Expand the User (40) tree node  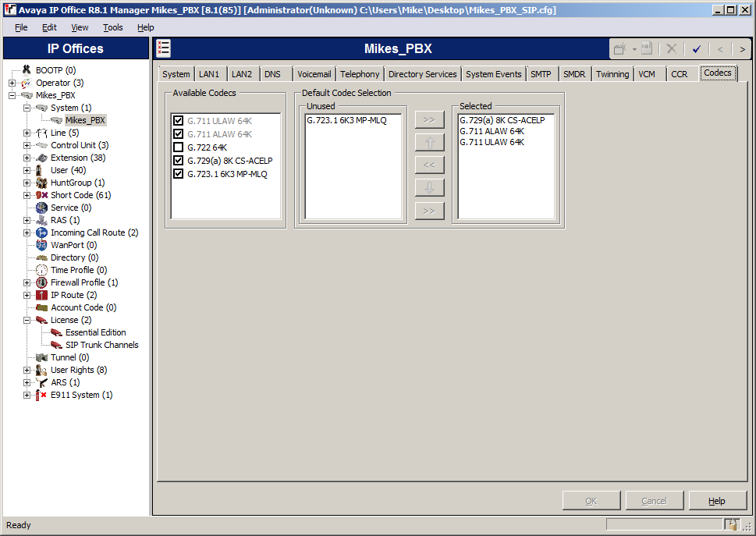pyautogui.click(x=27, y=170)
